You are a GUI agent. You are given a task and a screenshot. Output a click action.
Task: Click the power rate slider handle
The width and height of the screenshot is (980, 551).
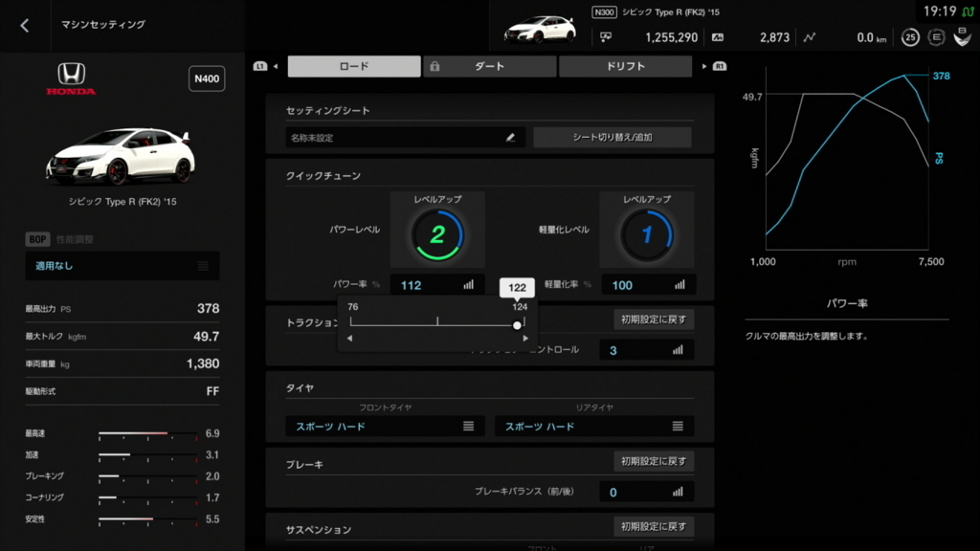pos(517,325)
